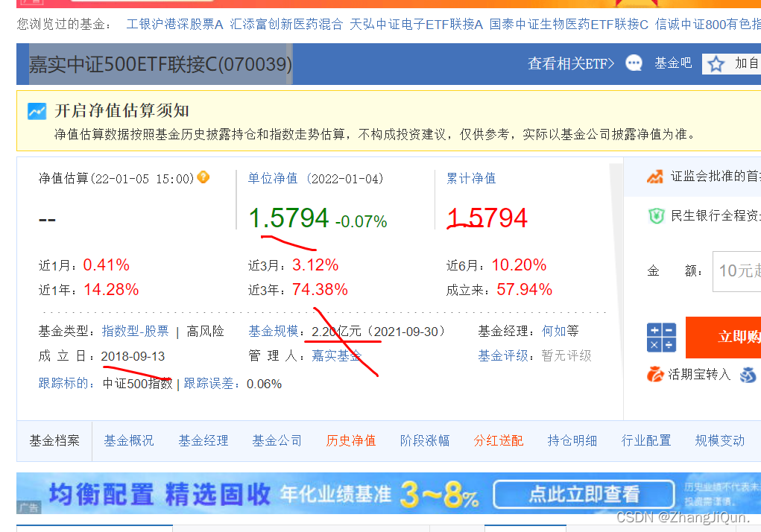Click the 跟踪误差 link

[x=208, y=383]
